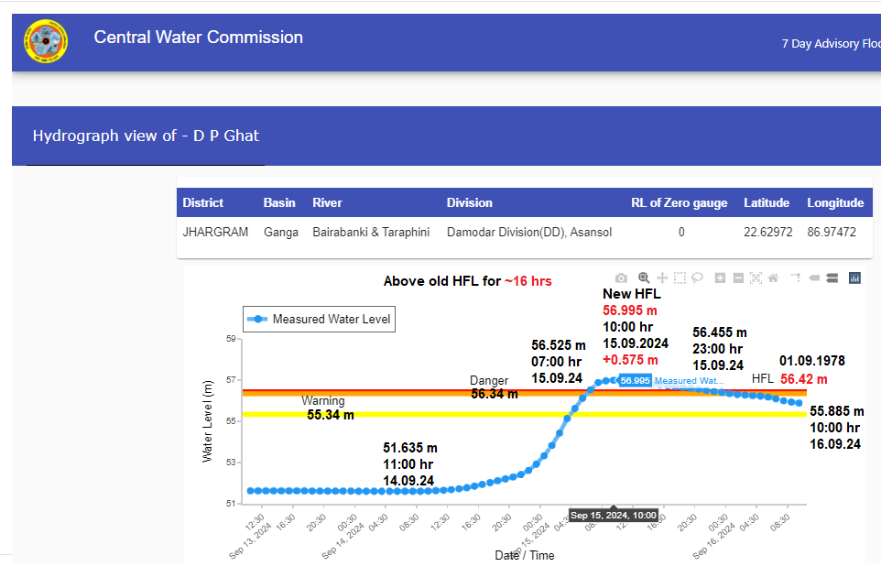Enable show closest data on hover
The height and width of the screenshot is (588, 881).
pos(814,278)
